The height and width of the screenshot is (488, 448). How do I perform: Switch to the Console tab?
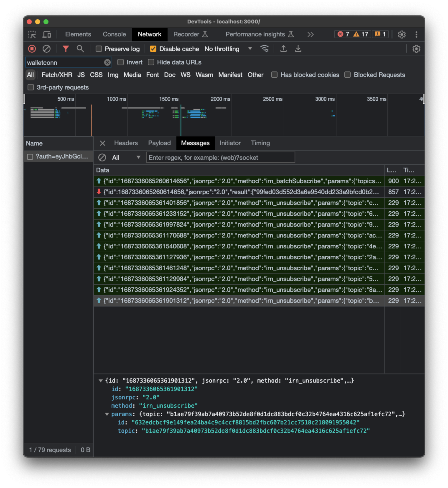114,34
